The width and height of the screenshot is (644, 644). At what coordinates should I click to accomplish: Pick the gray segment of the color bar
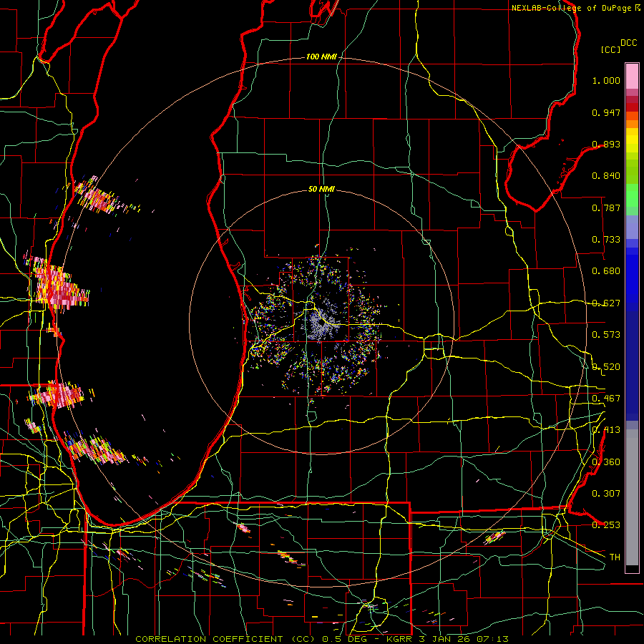coord(632,497)
